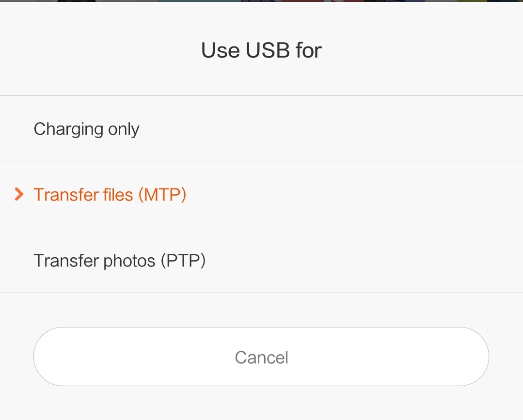
Task: Click the (PTP) label text
Action: [183, 261]
